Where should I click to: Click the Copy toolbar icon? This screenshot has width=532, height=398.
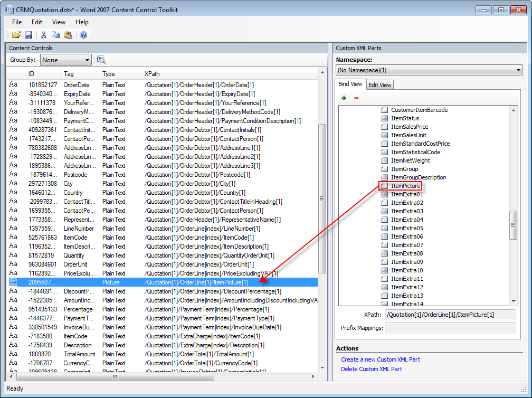coord(55,35)
